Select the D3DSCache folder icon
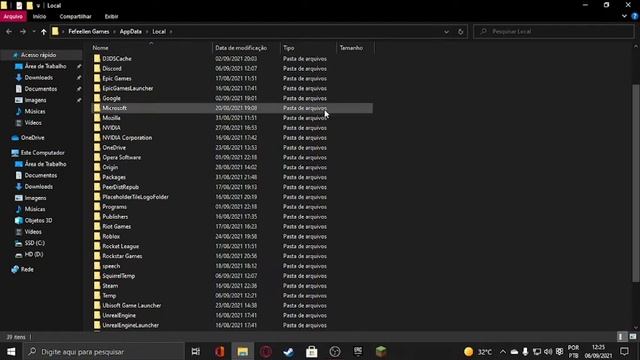The width and height of the screenshot is (640, 360). pyautogui.click(x=97, y=58)
